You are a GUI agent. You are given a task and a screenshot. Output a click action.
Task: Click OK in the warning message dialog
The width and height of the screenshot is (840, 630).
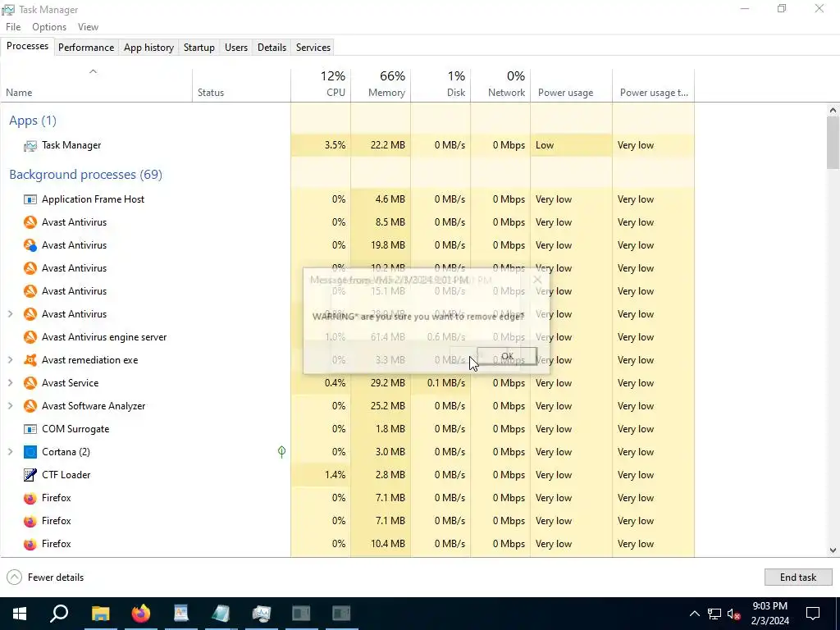[x=507, y=356]
